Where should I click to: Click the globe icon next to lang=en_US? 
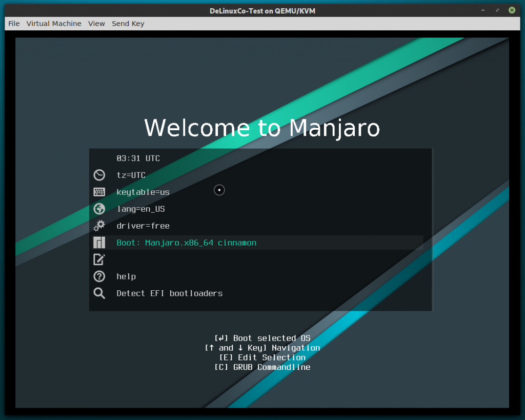(98, 209)
